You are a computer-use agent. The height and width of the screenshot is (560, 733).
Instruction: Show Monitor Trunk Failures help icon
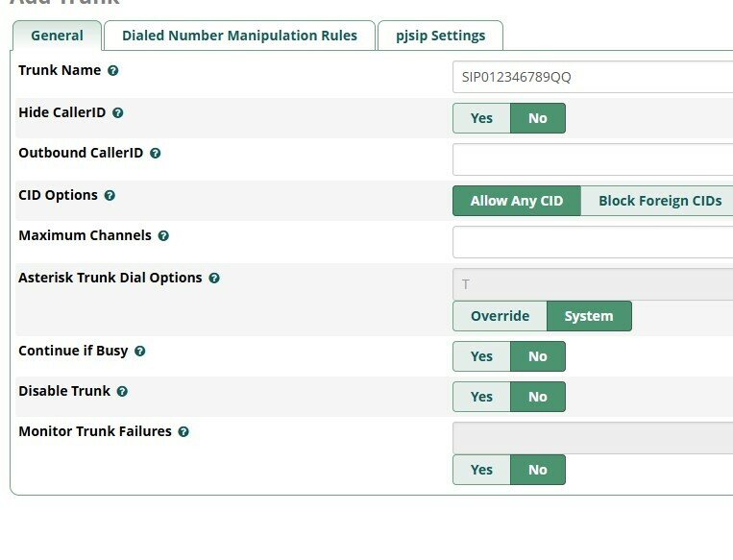(183, 432)
